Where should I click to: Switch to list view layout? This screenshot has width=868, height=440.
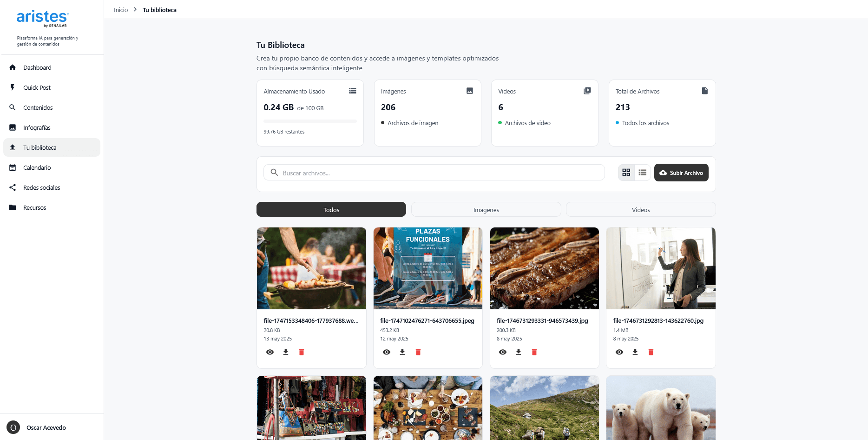tap(642, 173)
